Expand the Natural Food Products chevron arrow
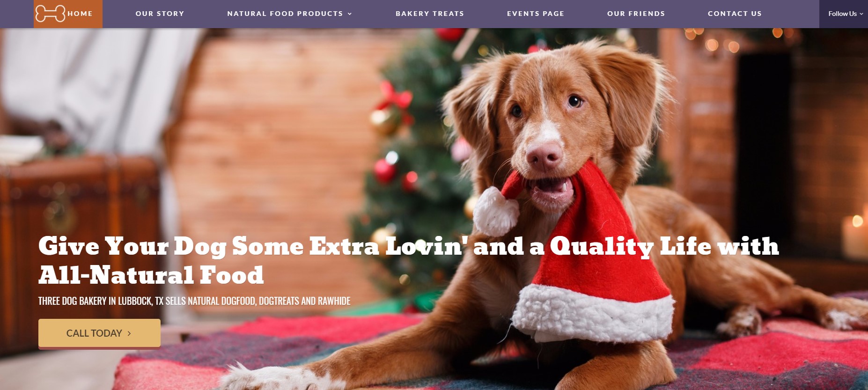Viewport: 868px width, 390px height. pyautogui.click(x=349, y=14)
